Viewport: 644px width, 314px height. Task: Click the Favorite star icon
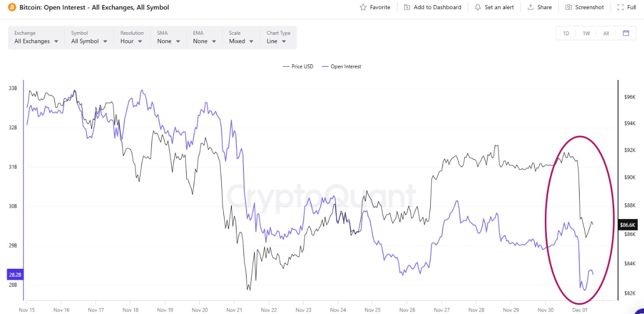pos(362,7)
